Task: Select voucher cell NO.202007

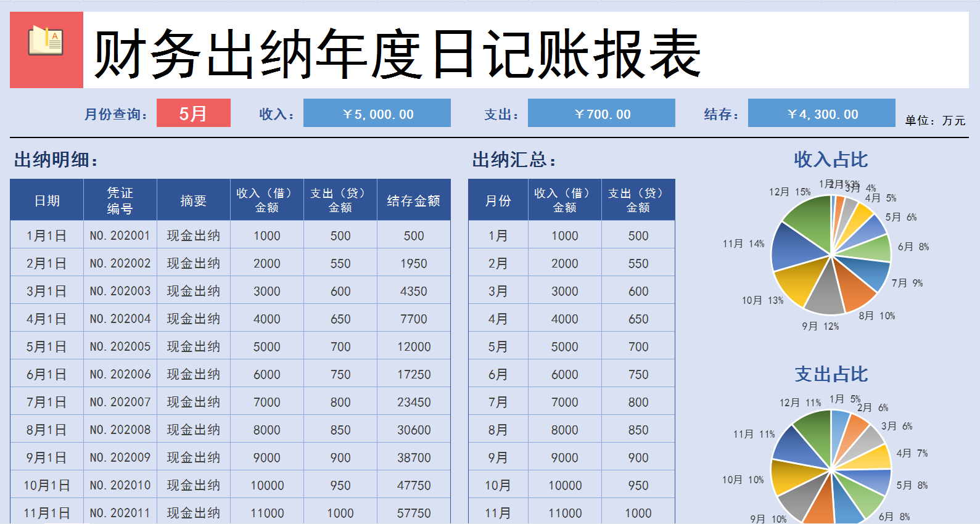Action: click(x=120, y=402)
